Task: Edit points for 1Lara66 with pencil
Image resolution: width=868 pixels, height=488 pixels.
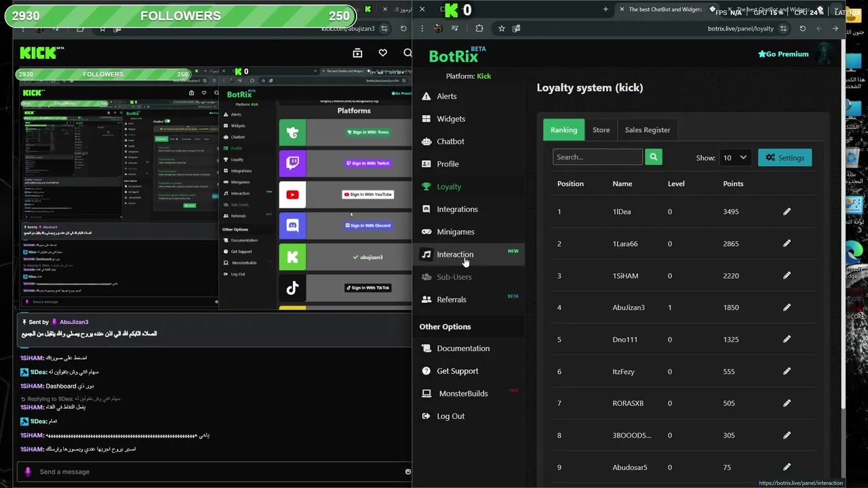Action: 787,243
